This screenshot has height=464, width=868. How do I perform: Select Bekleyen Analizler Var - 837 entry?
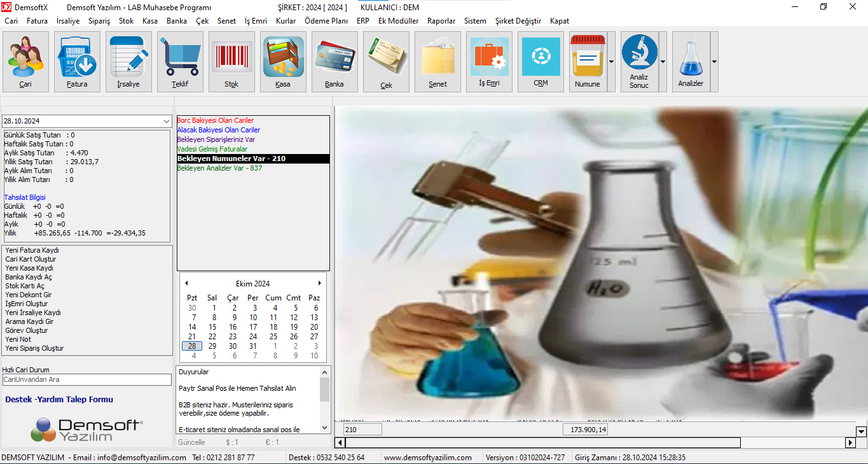point(219,168)
